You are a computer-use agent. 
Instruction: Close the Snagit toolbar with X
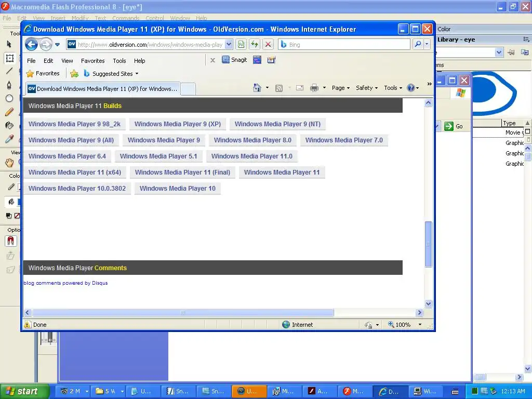pyautogui.click(x=212, y=60)
